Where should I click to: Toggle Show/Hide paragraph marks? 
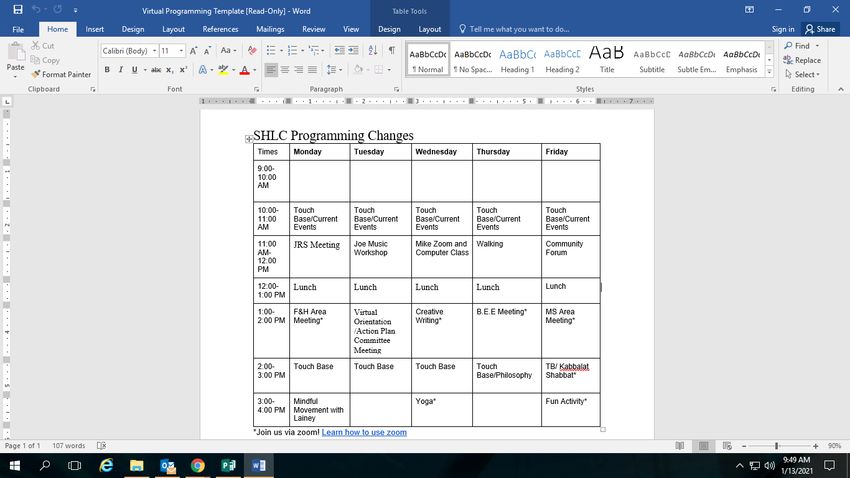click(391, 50)
